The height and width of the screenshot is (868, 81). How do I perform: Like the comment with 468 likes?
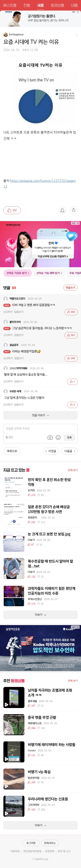71,312
